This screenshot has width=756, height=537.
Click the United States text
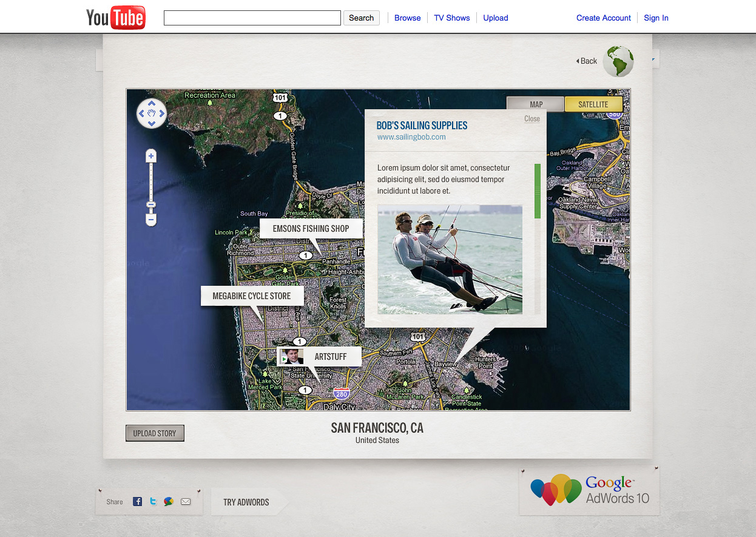[377, 441]
